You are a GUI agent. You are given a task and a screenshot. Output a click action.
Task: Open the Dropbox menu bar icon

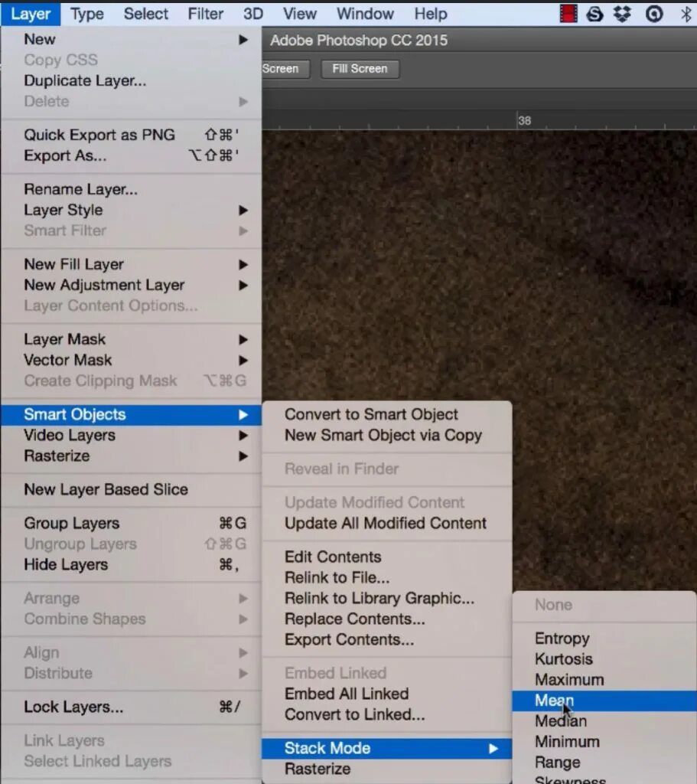click(622, 14)
